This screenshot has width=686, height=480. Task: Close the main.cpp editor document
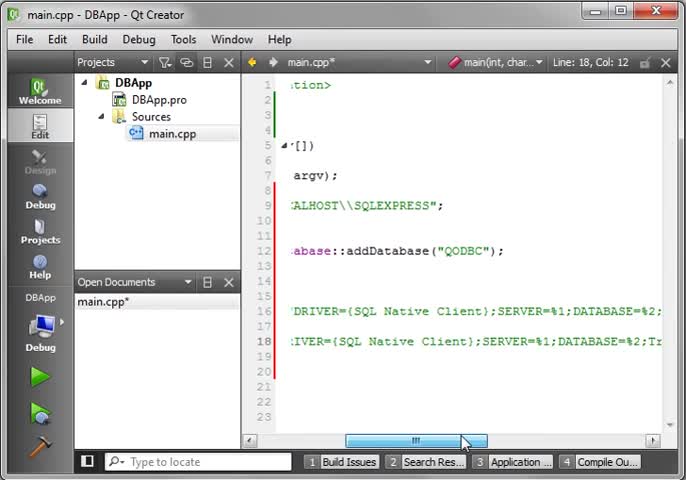pyautogui.click(x=665, y=63)
